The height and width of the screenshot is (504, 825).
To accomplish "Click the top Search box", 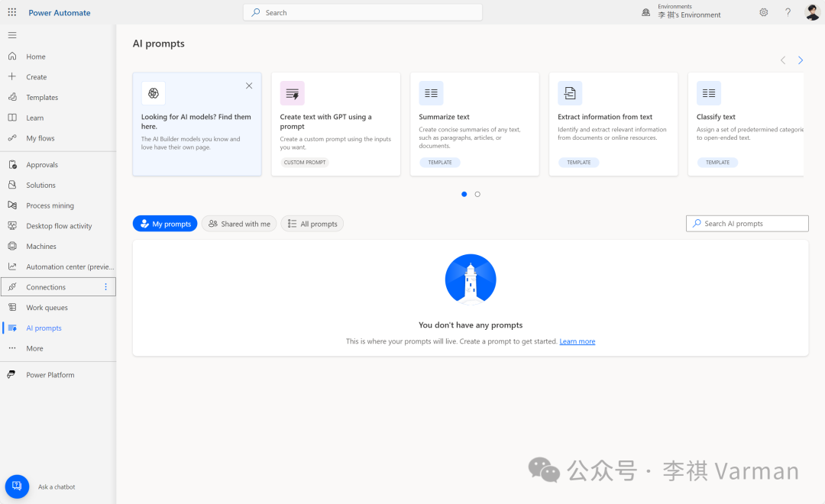I will (363, 12).
